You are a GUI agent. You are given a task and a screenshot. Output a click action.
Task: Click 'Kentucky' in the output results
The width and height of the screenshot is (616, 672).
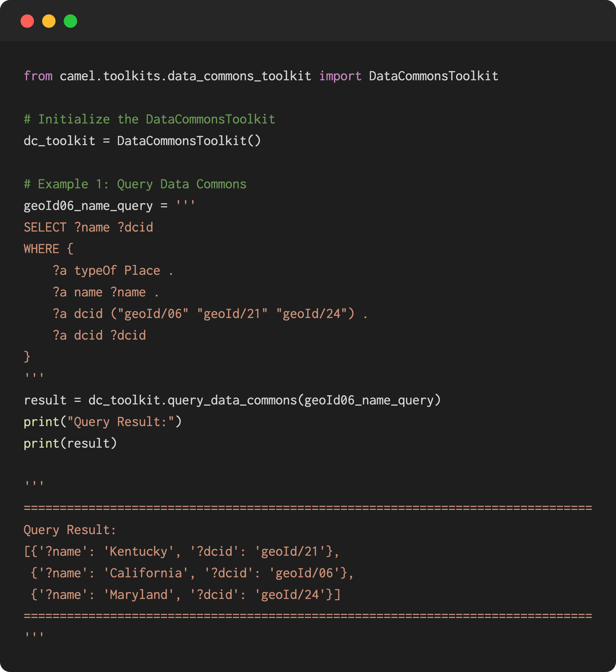[139, 552]
